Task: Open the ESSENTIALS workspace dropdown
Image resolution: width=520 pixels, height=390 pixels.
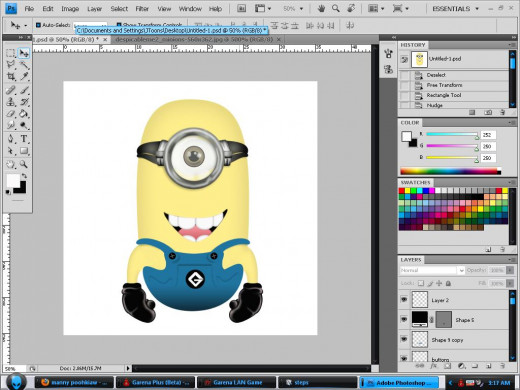Action: pos(456,9)
